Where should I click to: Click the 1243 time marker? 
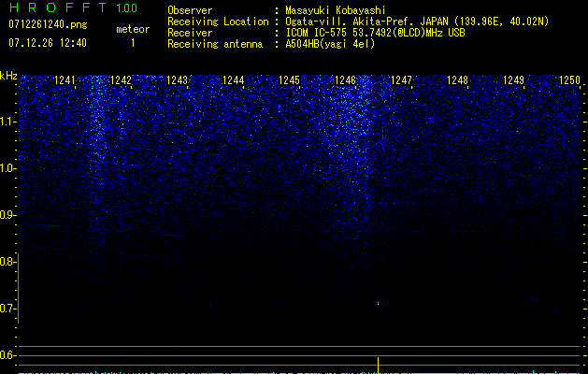click(177, 80)
